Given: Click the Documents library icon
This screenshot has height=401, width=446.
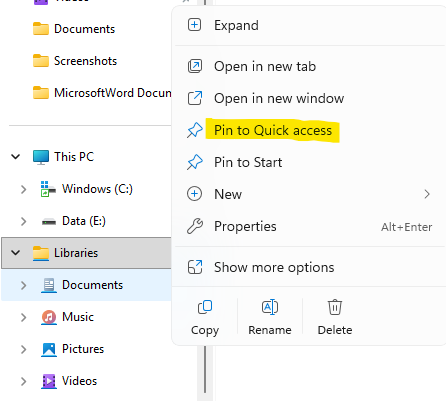Looking at the screenshot, I should pos(49,285).
